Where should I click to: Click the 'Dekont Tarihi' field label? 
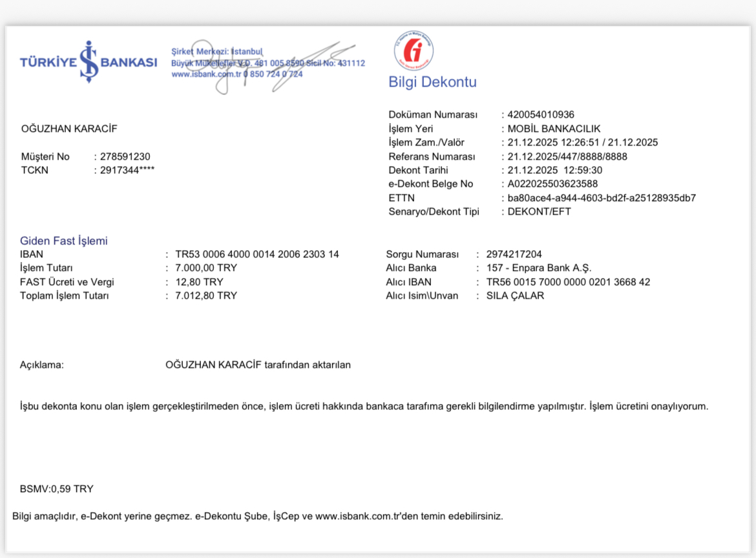click(418, 170)
